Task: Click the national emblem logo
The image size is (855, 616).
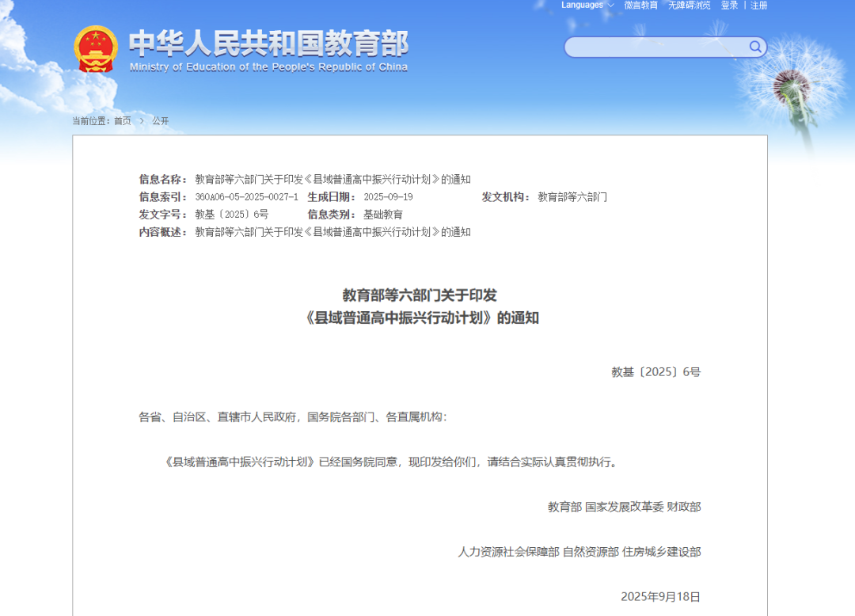Action: coord(96,49)
